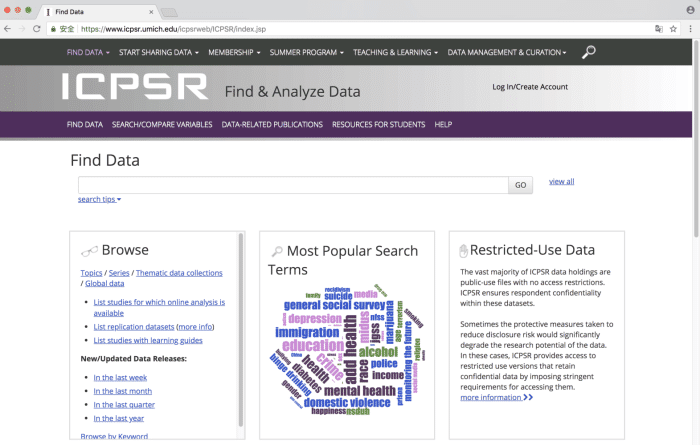Click the forward navigation arrow
700x445 pixels.
(22, 29)
